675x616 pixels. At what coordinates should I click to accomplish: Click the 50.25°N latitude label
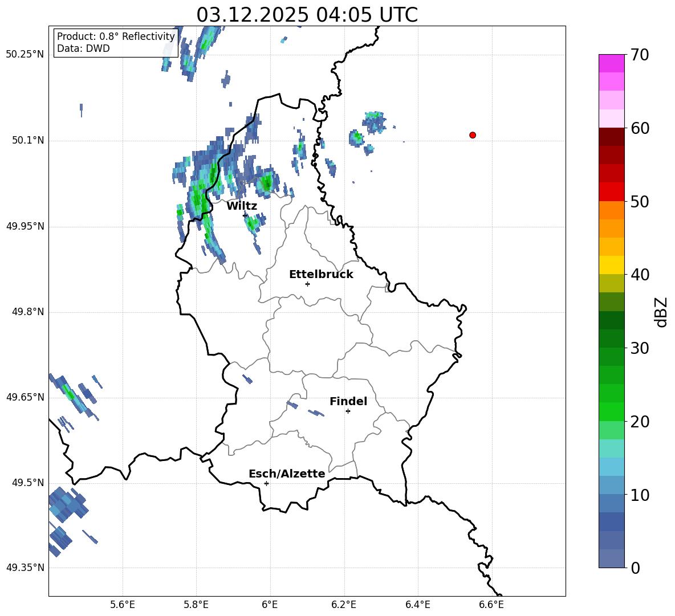(25, 55)
